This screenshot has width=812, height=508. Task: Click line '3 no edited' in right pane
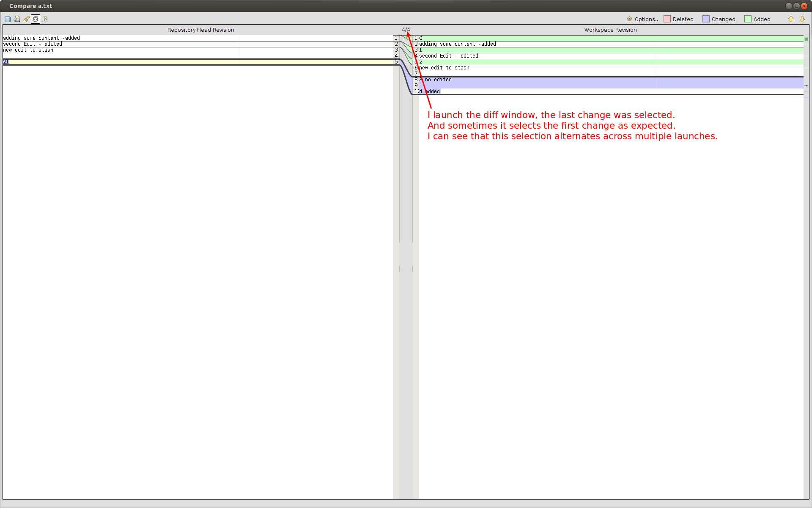(x=438, y=80)
